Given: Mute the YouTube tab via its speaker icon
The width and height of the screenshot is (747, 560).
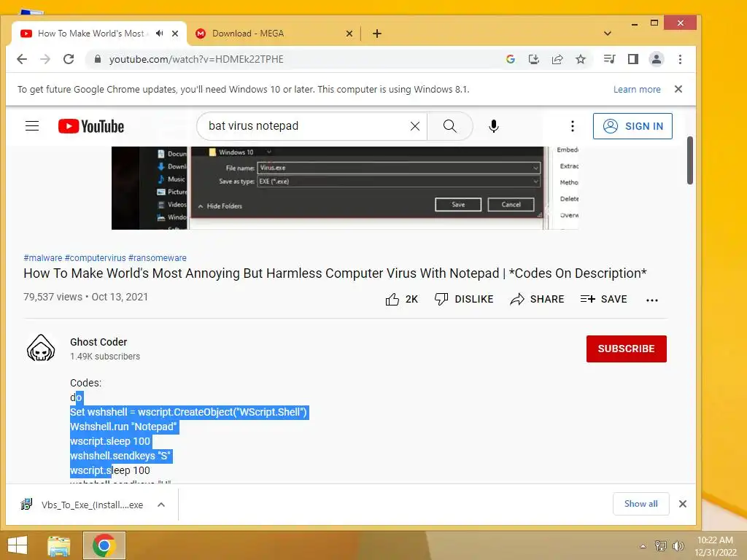Looking at the screenshot, I should pyautogui.click(x=160, y=34).
